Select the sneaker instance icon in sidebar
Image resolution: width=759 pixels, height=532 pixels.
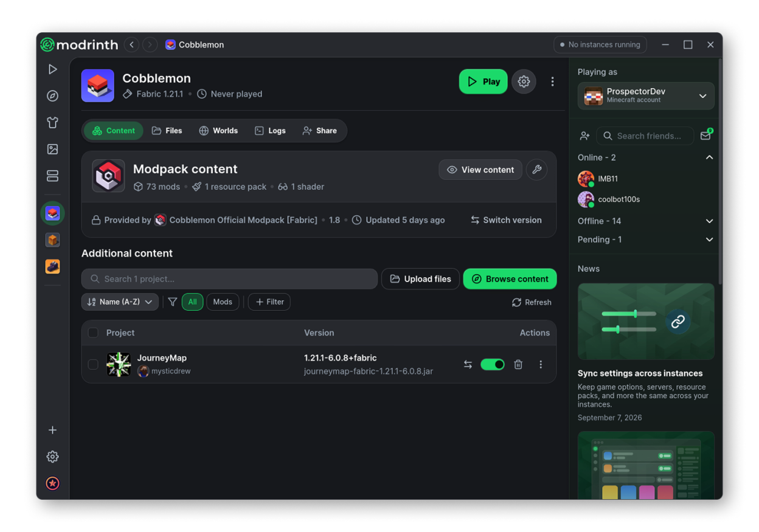coord(53,266)
